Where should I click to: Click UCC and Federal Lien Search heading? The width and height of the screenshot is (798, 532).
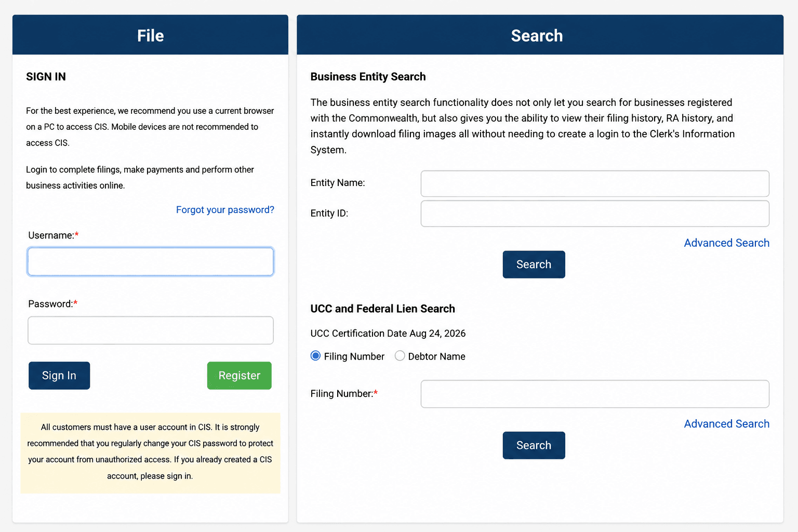[x=382, y=309]
